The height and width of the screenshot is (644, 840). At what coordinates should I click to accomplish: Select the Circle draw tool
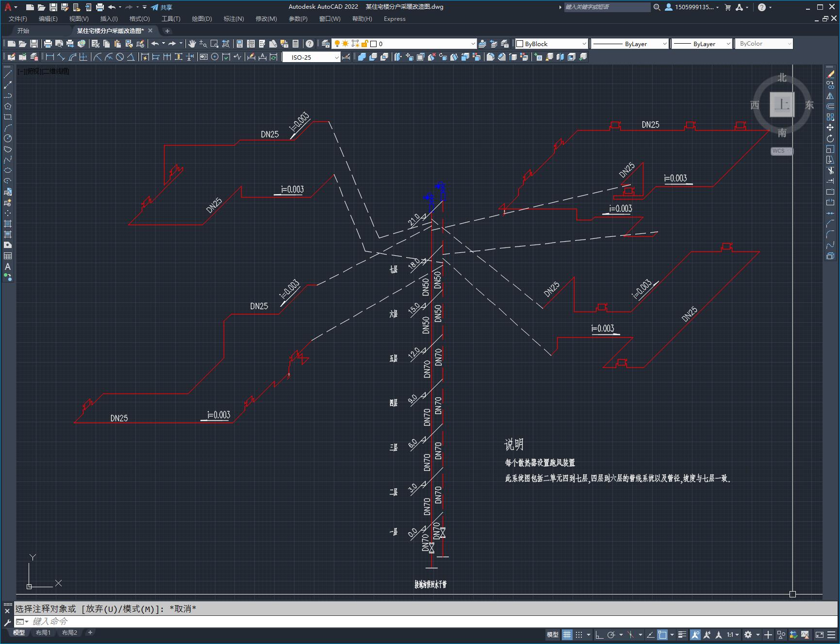click(8, 138)
